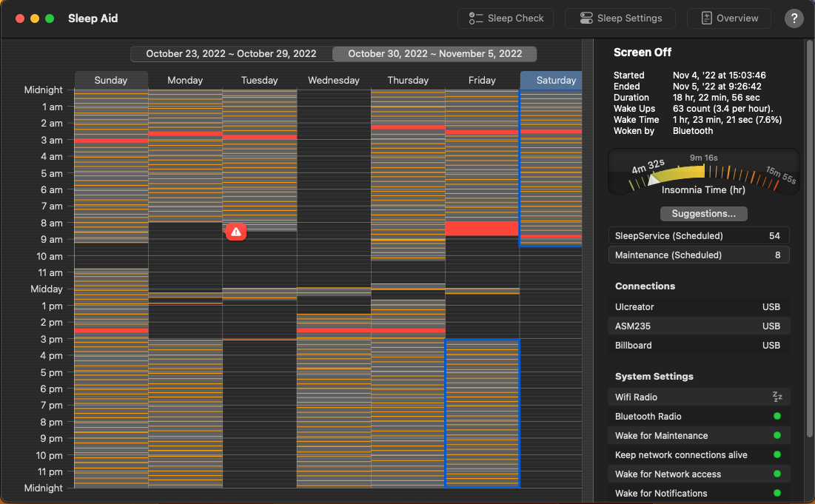Image resolution: width=815 pixels, height=504 pixels.
Task: Select the Maintenance (Scheduled) row
Action: coord(699,255)
